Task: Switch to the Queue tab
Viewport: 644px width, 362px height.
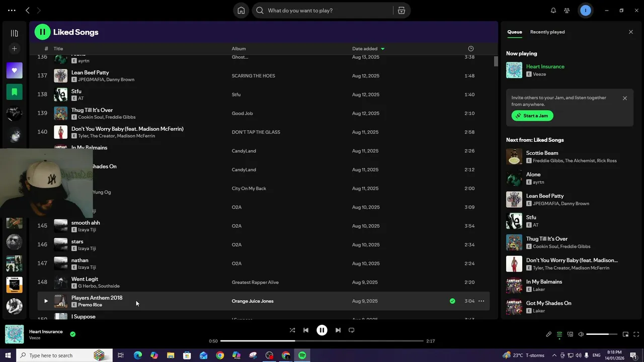Action: pos(514,32)
